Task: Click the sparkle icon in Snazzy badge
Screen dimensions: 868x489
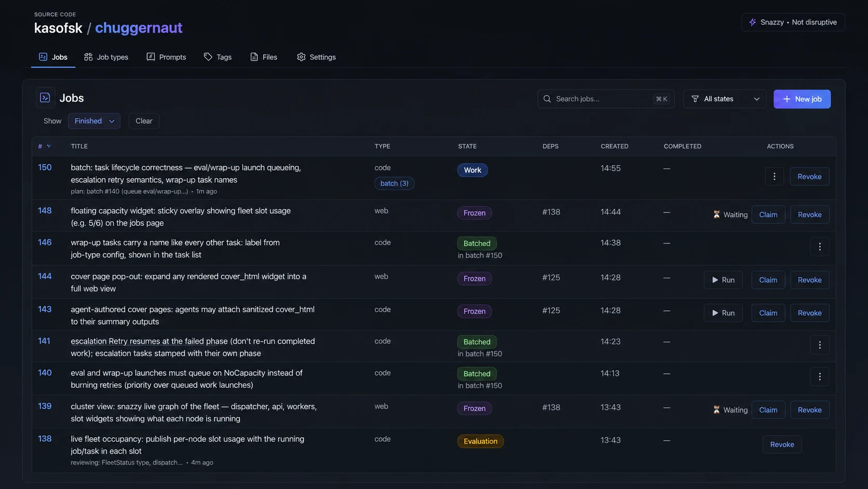Action: [x=752, y=22]
